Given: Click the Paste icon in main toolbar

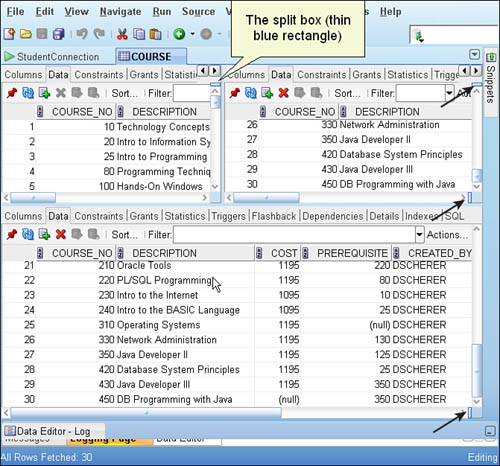Looking at the screenshot, I should tap(155, 34).
